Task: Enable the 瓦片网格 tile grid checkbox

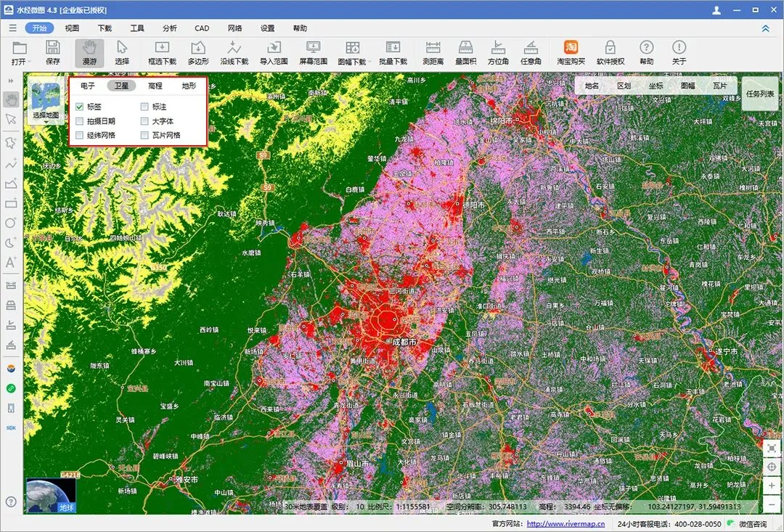Action: 144,135
